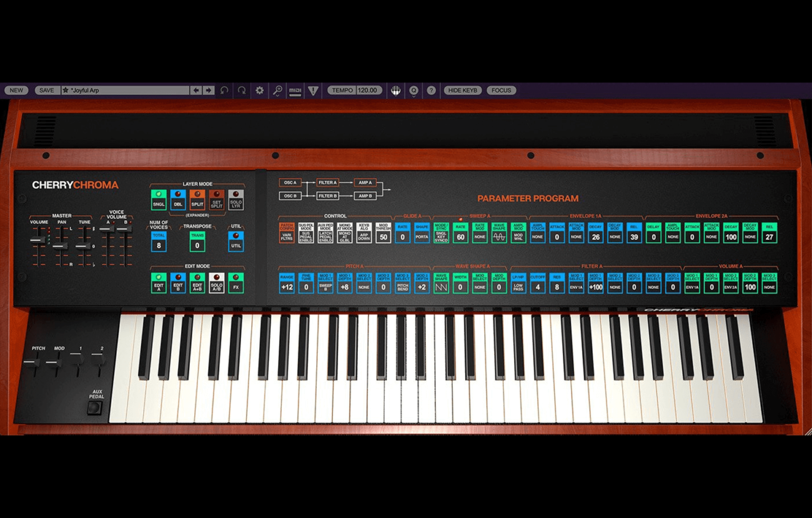Enable EDIT A+B mode
The image size is (812, 518).
point(197,283)
